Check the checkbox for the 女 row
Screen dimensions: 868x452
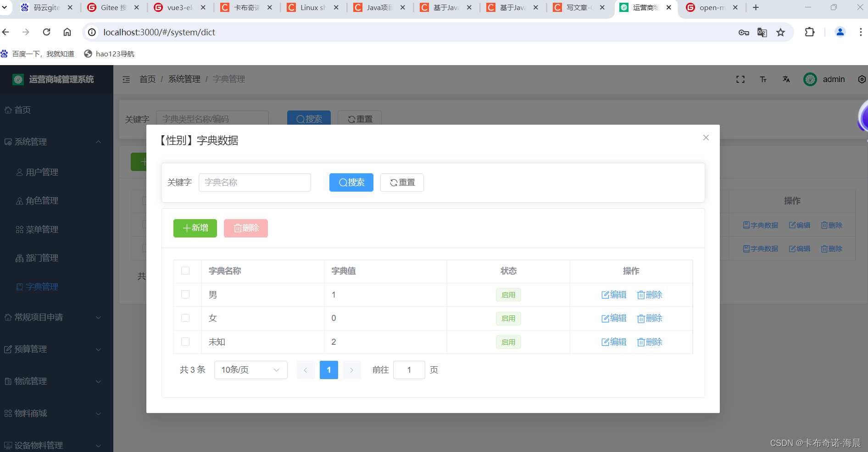coord(185,318)
